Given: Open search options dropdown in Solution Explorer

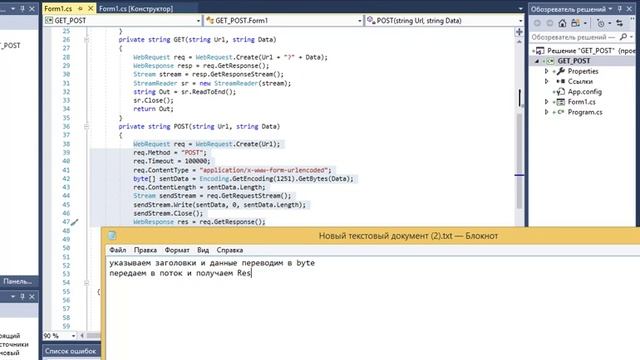Looking at the screenshot, I should [x=631, y=37].
